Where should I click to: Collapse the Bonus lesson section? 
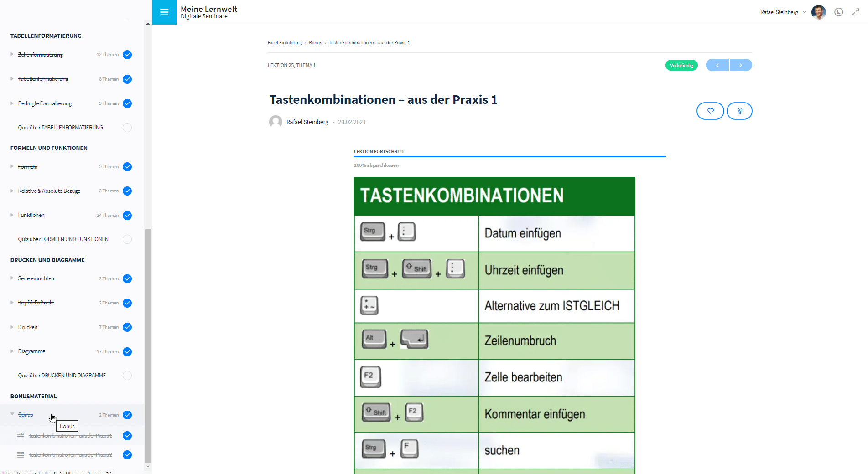(12, 414)
